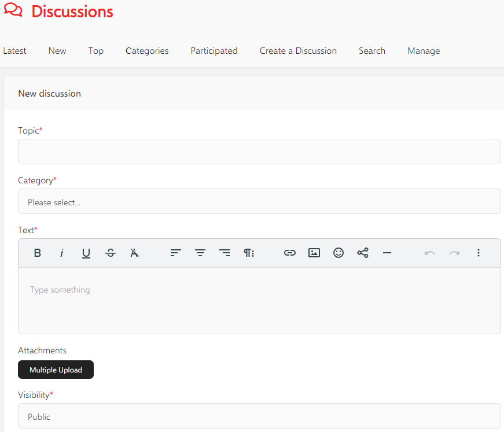Click the Discussions speech-bubble icon
Image resolution: width=504 pixels, height=432 pixels.
(13, 10)
